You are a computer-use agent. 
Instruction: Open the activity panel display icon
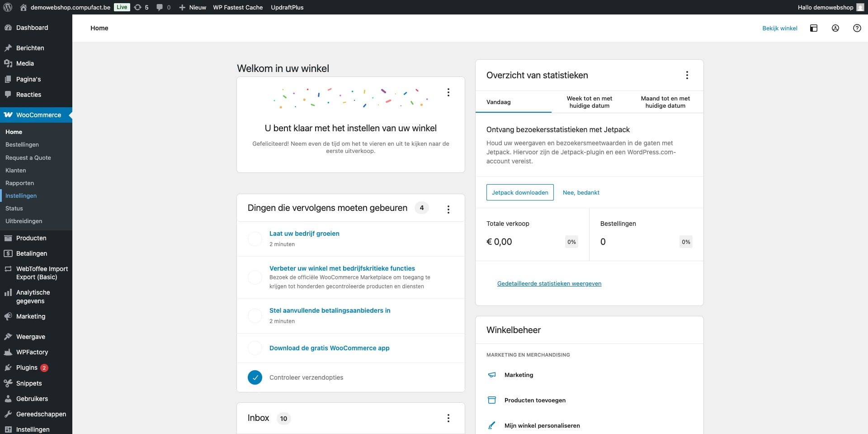814,28
